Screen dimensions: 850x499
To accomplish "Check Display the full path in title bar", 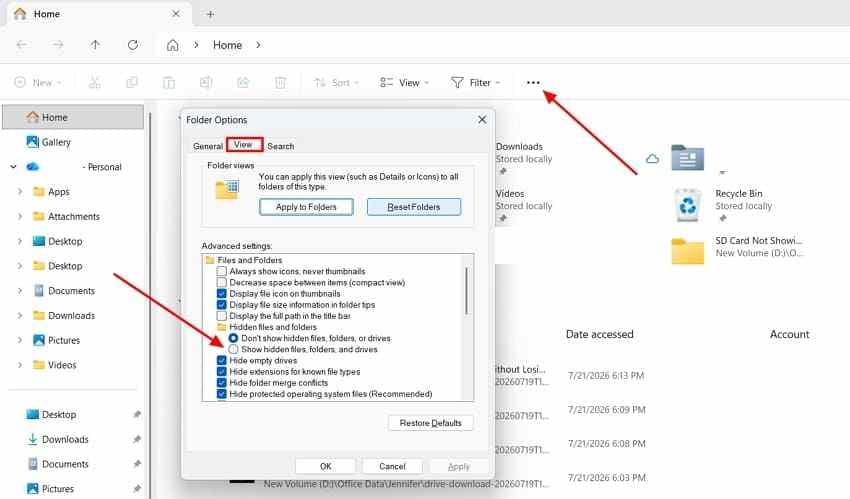I will pos(222,316).
